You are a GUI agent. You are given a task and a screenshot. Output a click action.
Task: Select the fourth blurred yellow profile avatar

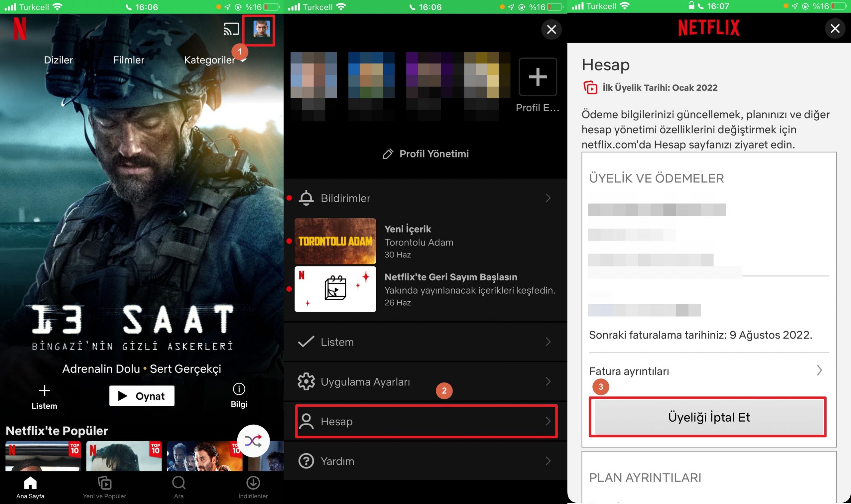487,75
